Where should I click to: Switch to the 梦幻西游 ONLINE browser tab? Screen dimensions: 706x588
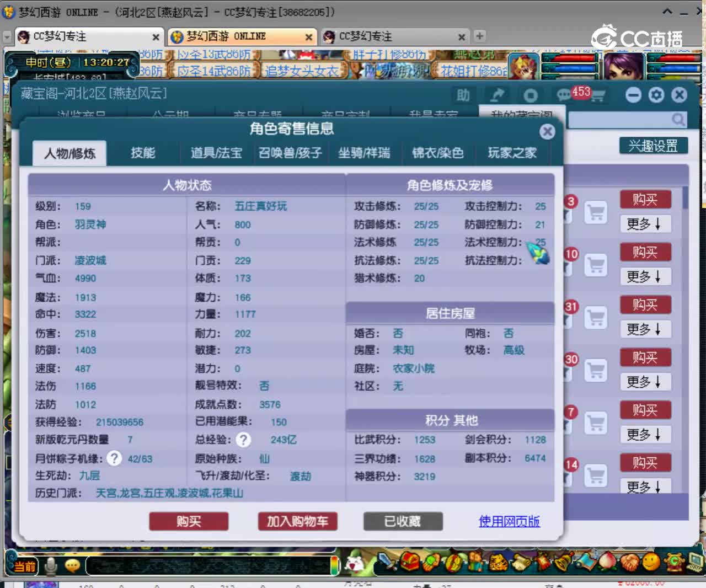[x=242, y=37]
